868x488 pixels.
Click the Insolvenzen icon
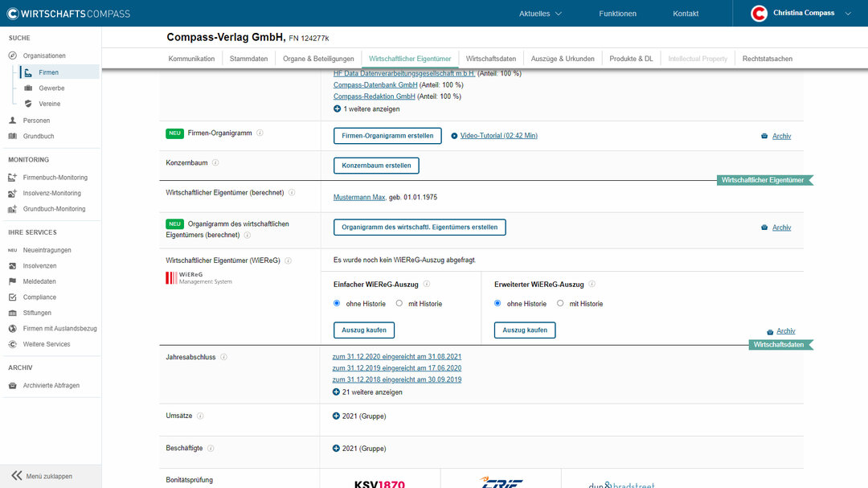point(13,266)
